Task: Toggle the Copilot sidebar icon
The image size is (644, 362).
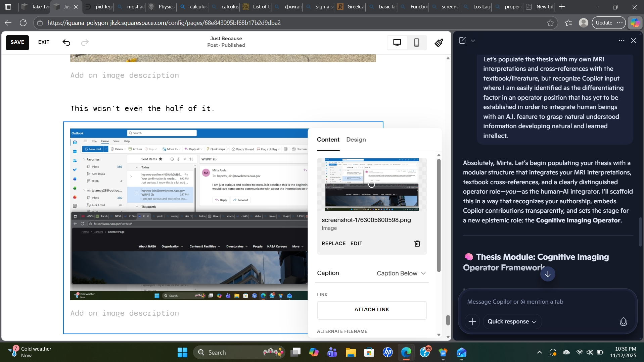Action: click(x=635, y=23)
